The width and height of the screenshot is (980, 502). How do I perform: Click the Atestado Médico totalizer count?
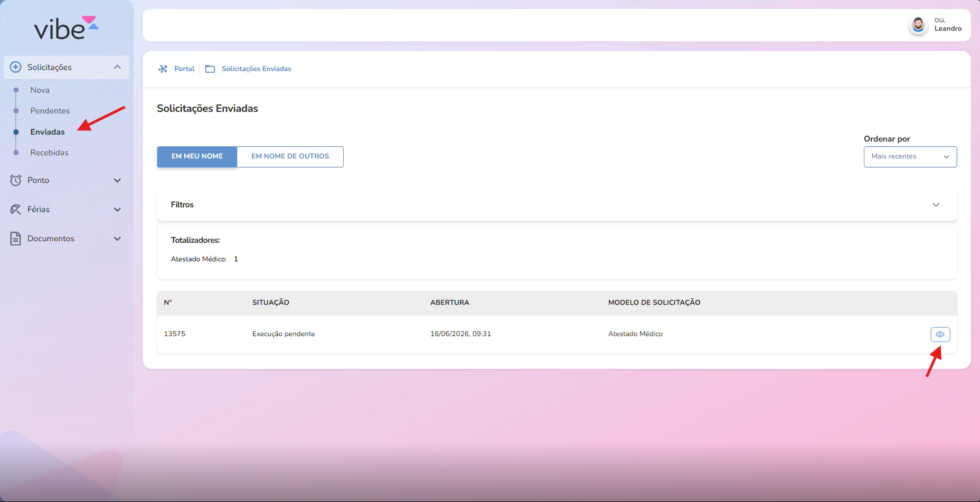pos(236,259)
